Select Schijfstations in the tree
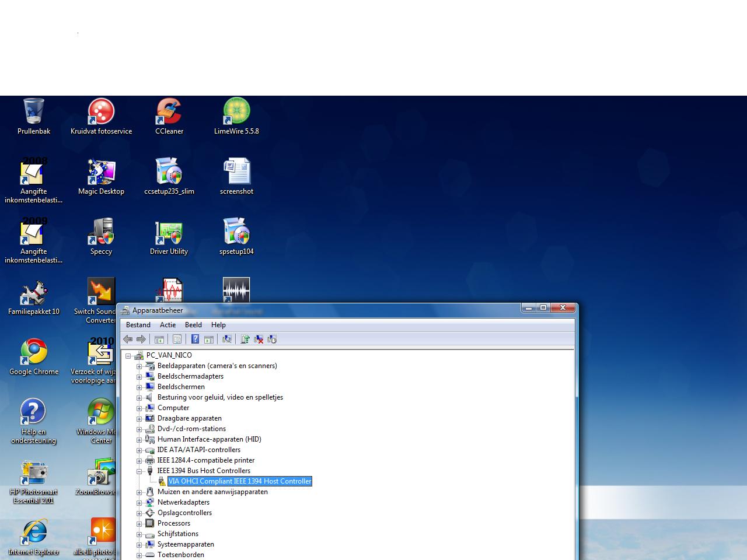The image size is (747, 560). [178, 534]
